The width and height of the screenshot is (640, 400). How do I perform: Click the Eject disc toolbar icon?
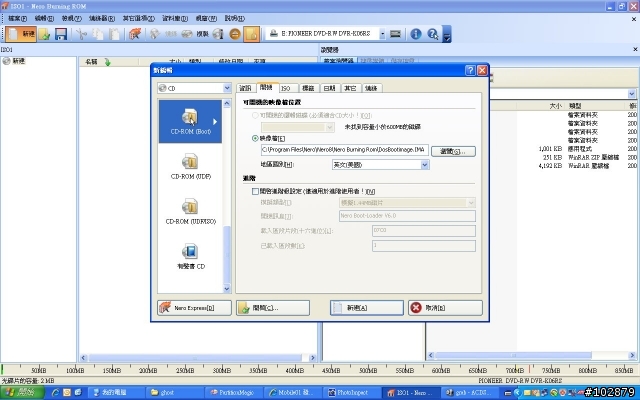tap(235, 34)
